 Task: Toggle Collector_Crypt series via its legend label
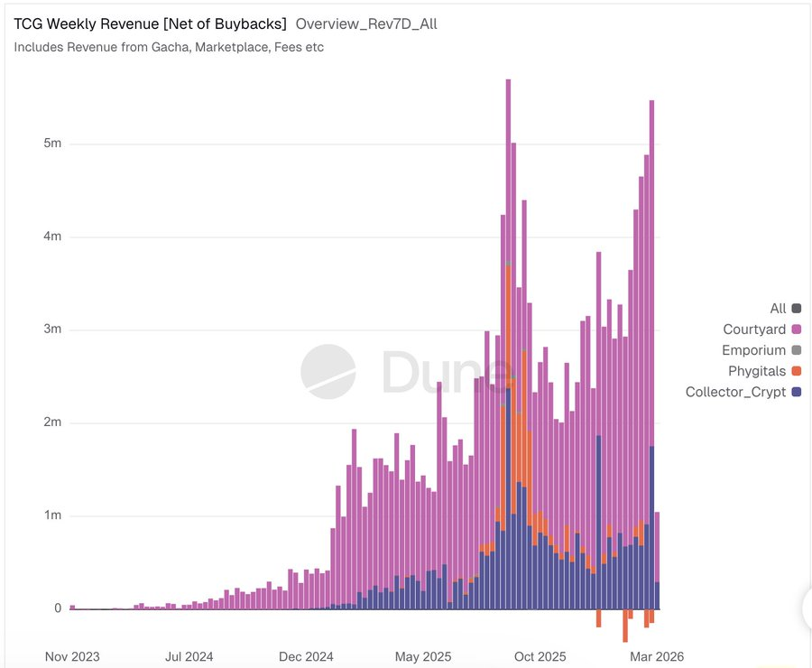coord(735,392)
